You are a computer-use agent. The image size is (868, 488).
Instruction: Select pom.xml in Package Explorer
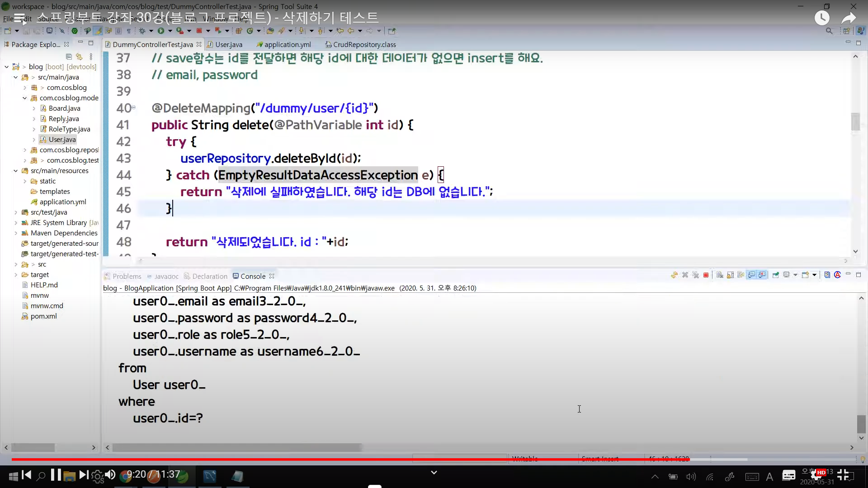tap(43, 316)
